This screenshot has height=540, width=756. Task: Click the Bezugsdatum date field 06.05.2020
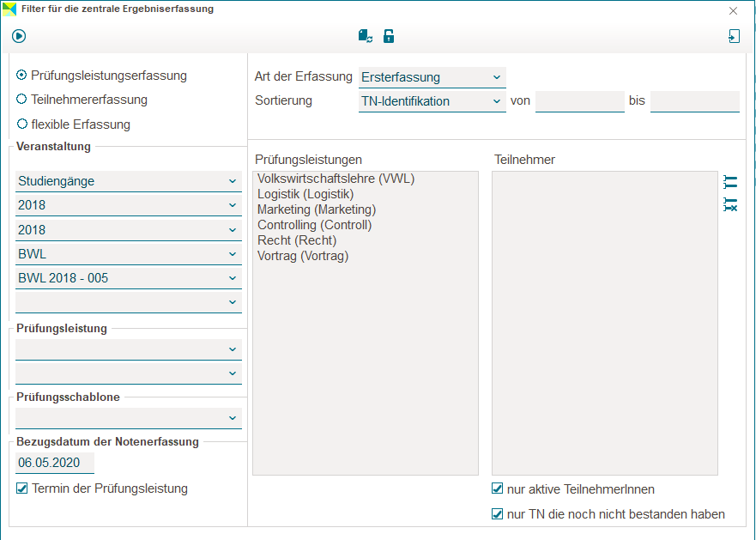pyautogui.click(x=55, y=463)
